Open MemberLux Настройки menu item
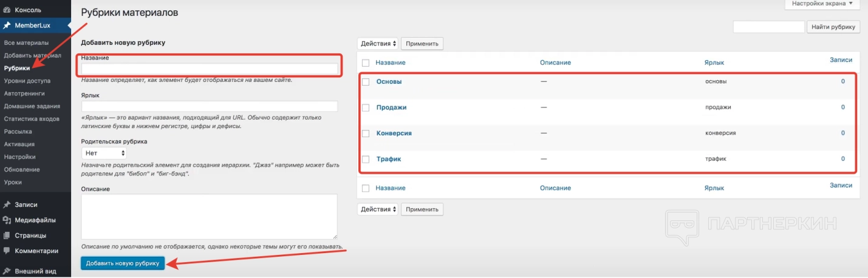 click(19, 157)
